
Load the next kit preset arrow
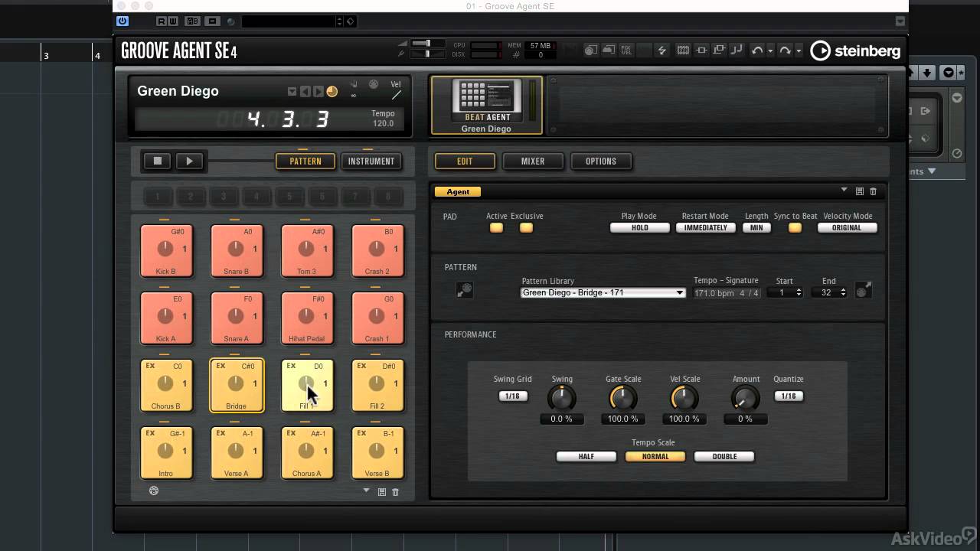[318, 92]
